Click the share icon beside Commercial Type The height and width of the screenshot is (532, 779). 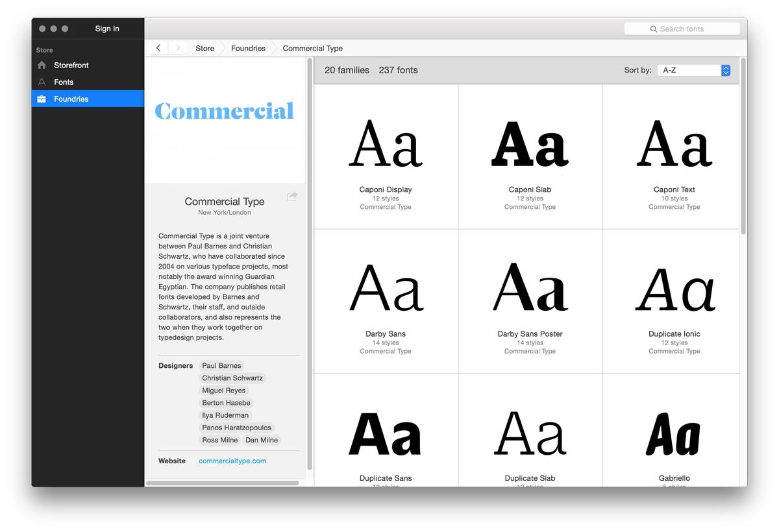point(292,196)
